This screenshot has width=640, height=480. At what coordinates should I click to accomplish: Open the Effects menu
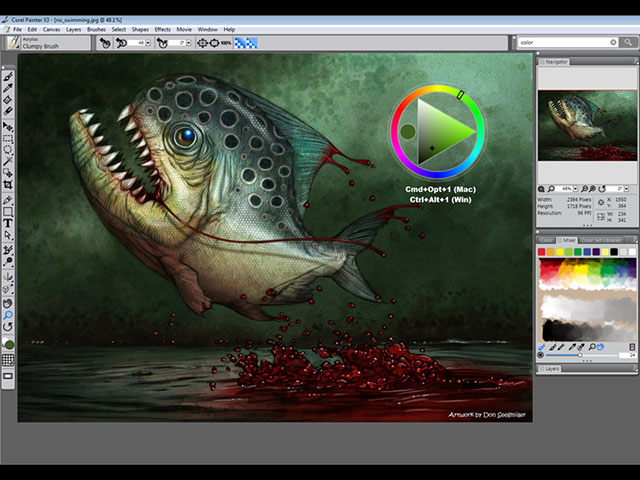(162, 29)
